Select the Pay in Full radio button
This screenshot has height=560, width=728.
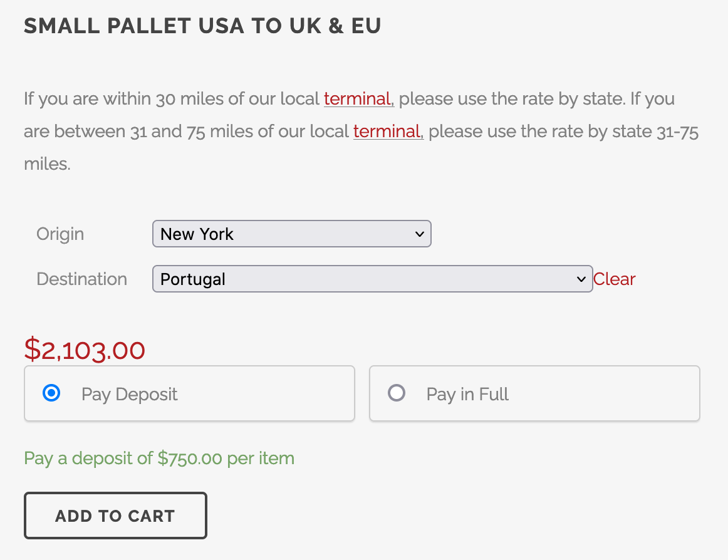pyautogui.click(x=397, y=393)
